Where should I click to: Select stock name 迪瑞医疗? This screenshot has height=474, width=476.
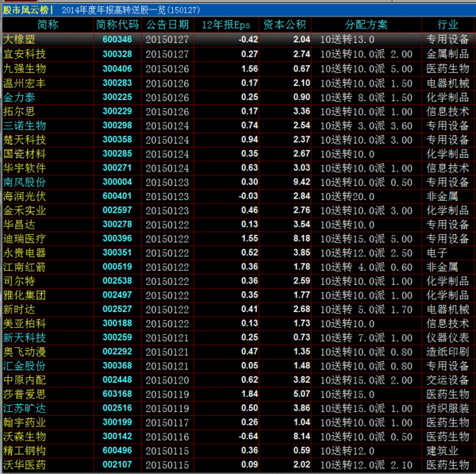click(25, 238)
